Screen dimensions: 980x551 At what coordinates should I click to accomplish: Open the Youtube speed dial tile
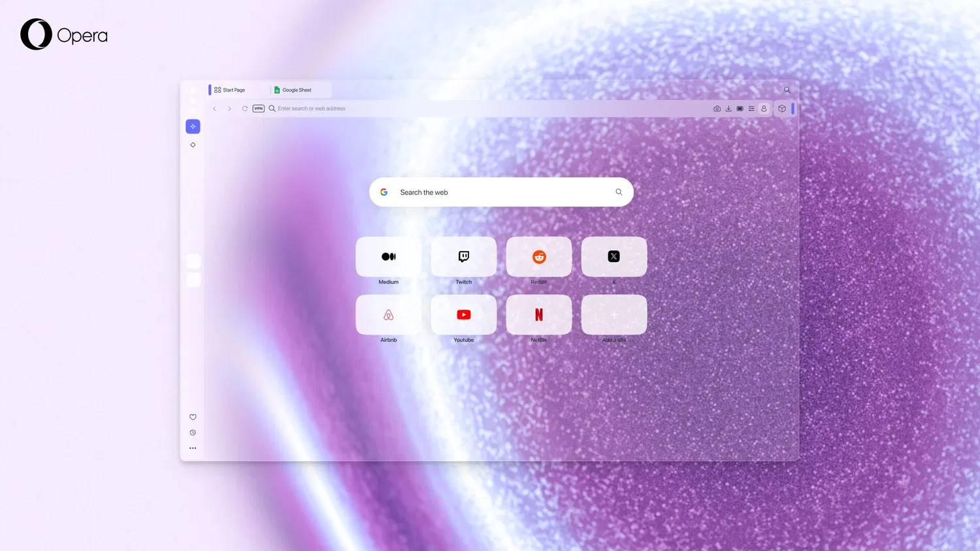pos(464,314)
